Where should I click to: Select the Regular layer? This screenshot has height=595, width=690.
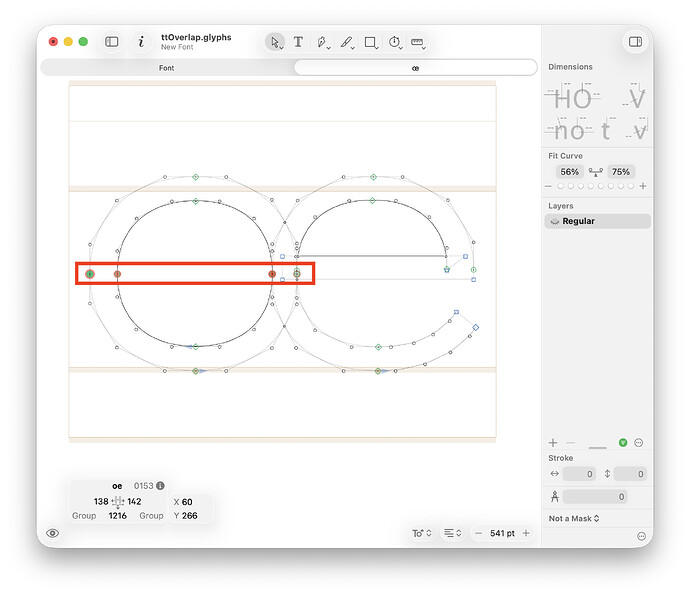pos(597,221)
